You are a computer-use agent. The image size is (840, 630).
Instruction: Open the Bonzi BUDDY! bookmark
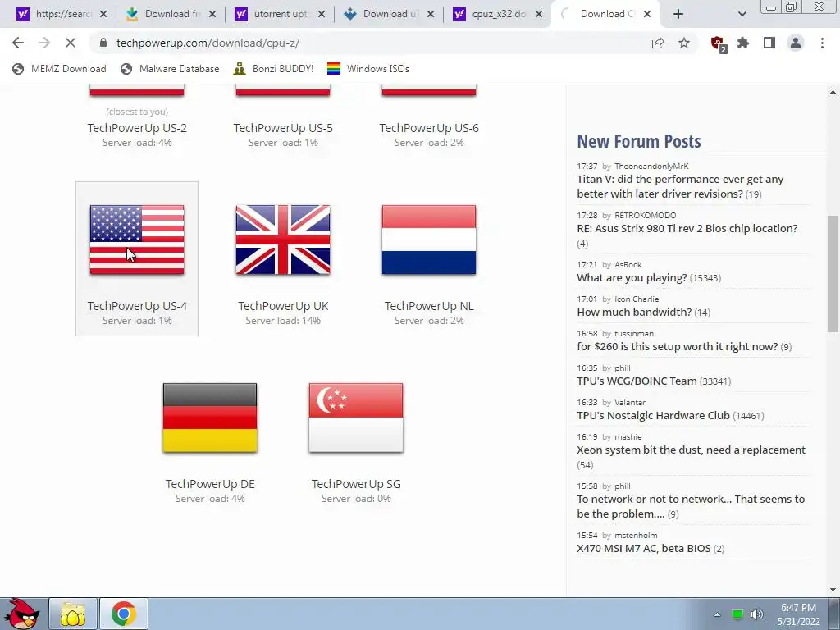(274, 69)
